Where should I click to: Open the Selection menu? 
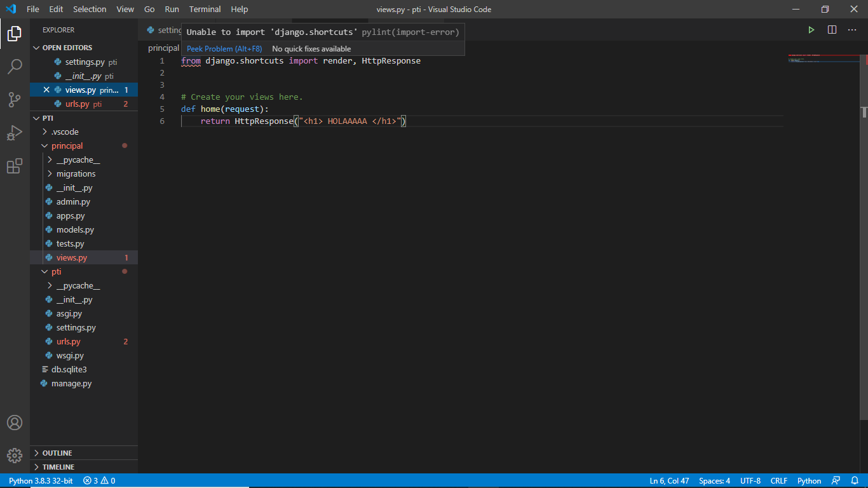tap(90, 9)
